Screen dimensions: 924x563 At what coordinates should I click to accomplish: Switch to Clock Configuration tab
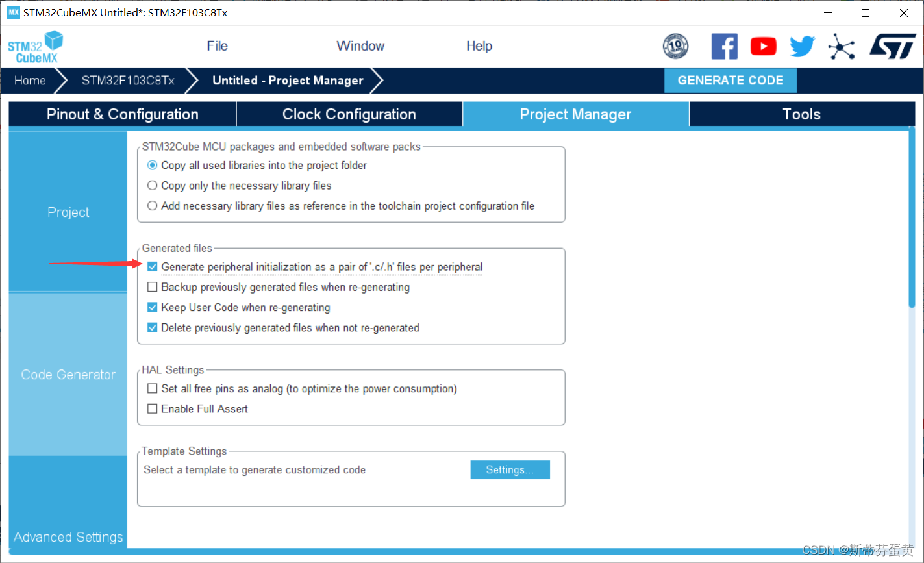click(349, 114)
